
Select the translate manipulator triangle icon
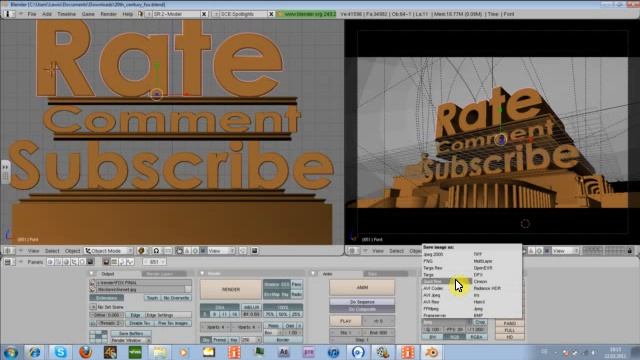(187, 251)
